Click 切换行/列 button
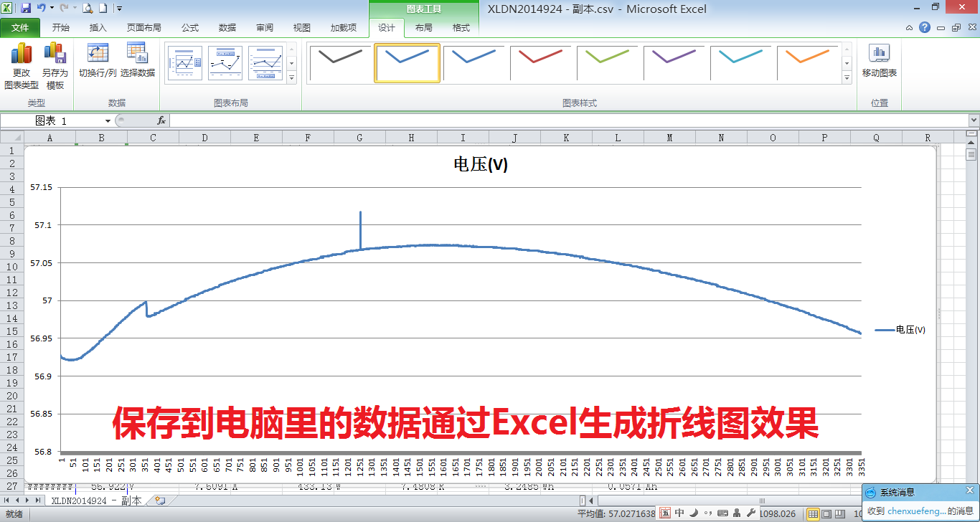Screen dimensions: 980x522 pyautogui.click(x=98, y=60)
